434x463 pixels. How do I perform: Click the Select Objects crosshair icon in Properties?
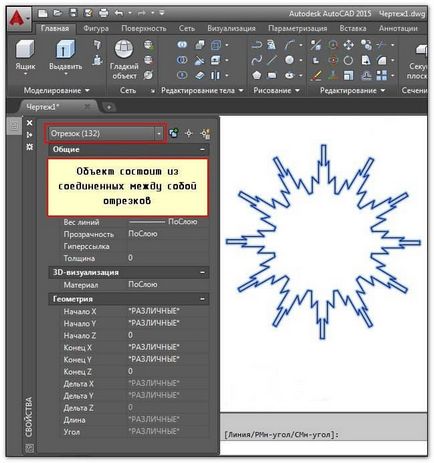[189, 133]
